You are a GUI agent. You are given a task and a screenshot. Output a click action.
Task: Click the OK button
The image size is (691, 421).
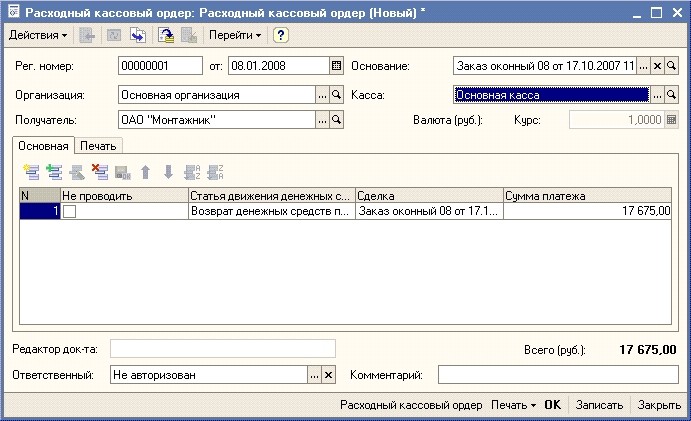coord(552,405)
